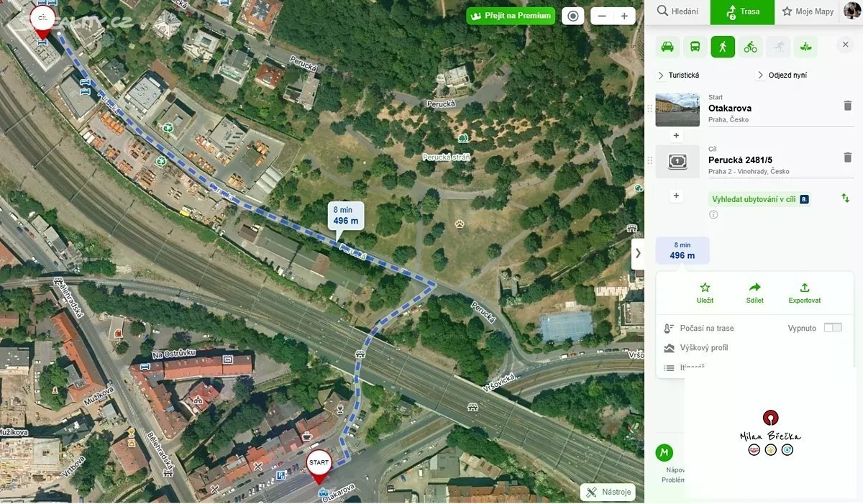863x504 pixels.
Task: Choose cycling route mode
Action: point(751,47)
